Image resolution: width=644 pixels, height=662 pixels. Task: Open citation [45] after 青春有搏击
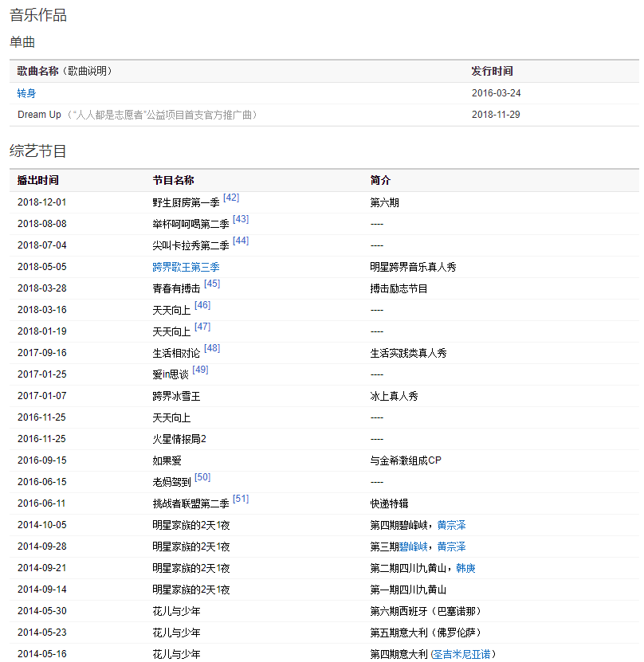coord(212,284)
